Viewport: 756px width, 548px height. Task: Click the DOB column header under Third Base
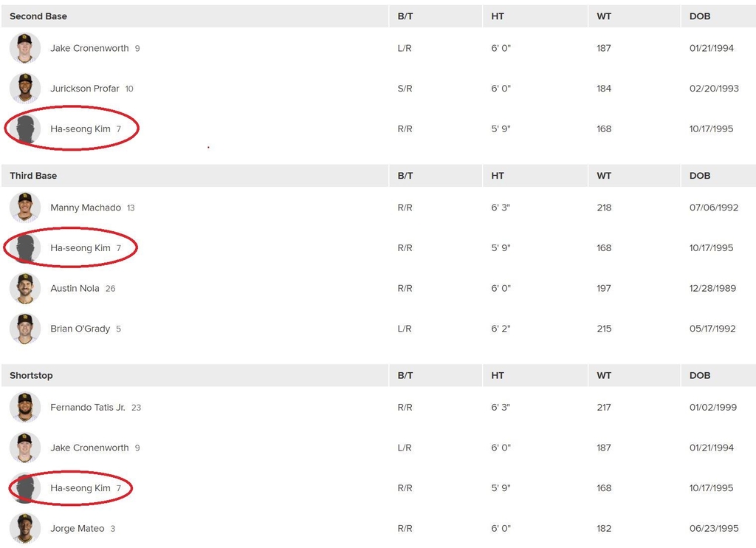700,176
